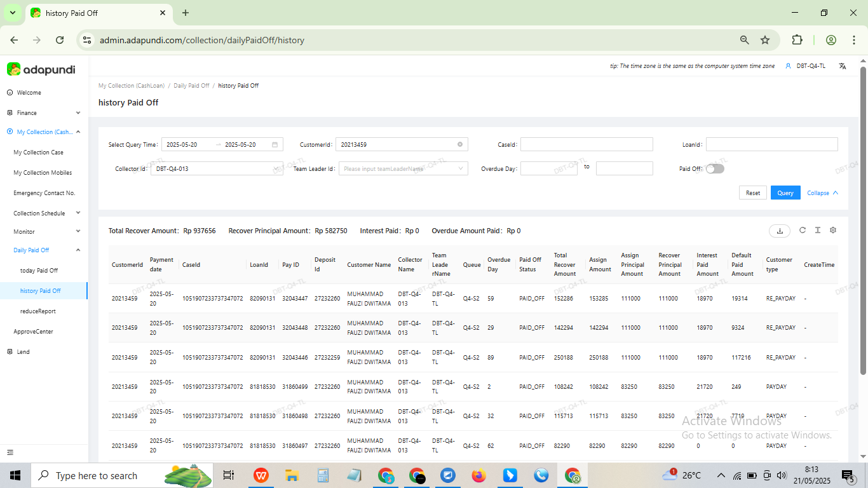
Task: Clear the CustomerId field with the x icon
Action: 460,144
